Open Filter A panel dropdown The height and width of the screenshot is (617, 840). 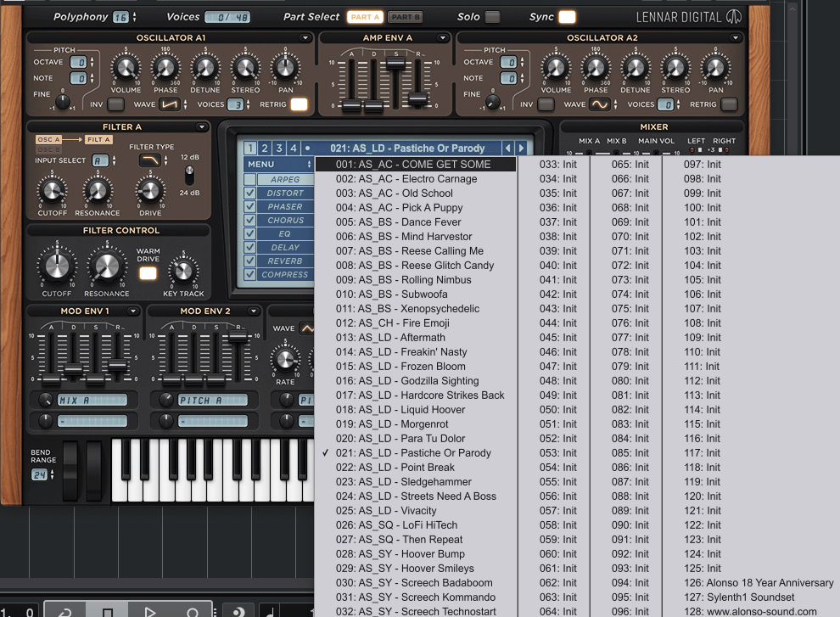coord(201,127)
